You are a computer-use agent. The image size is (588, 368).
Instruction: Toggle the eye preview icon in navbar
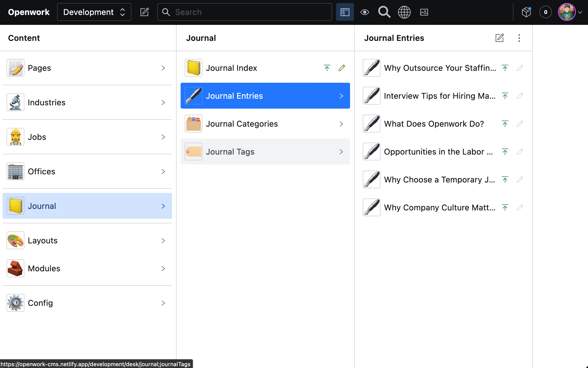click(x=365, y=12)
